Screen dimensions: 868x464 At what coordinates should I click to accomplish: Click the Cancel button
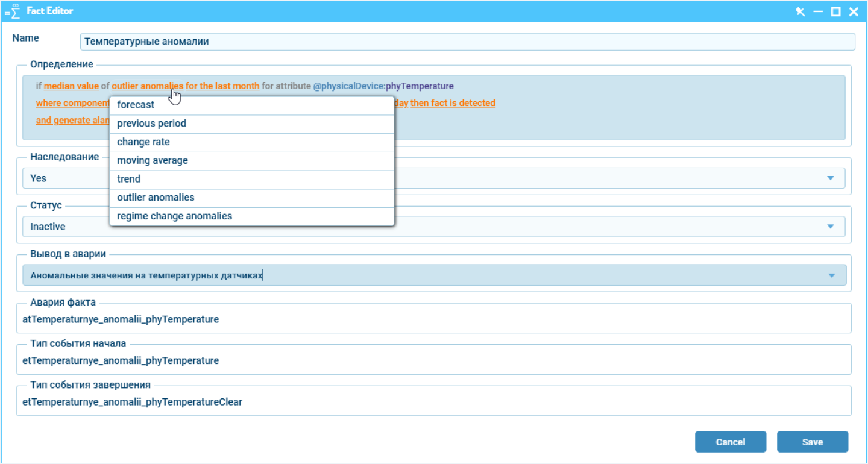pyautogui.click(x=731, y=442)
